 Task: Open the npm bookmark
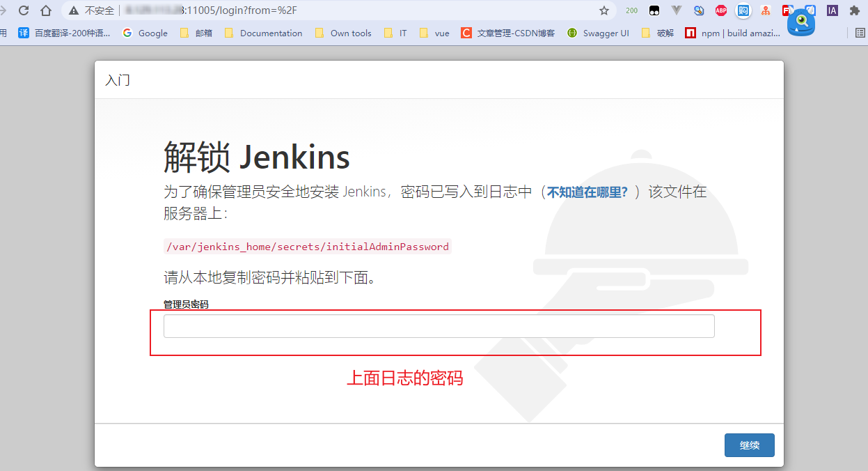click(x=733, y=33)
